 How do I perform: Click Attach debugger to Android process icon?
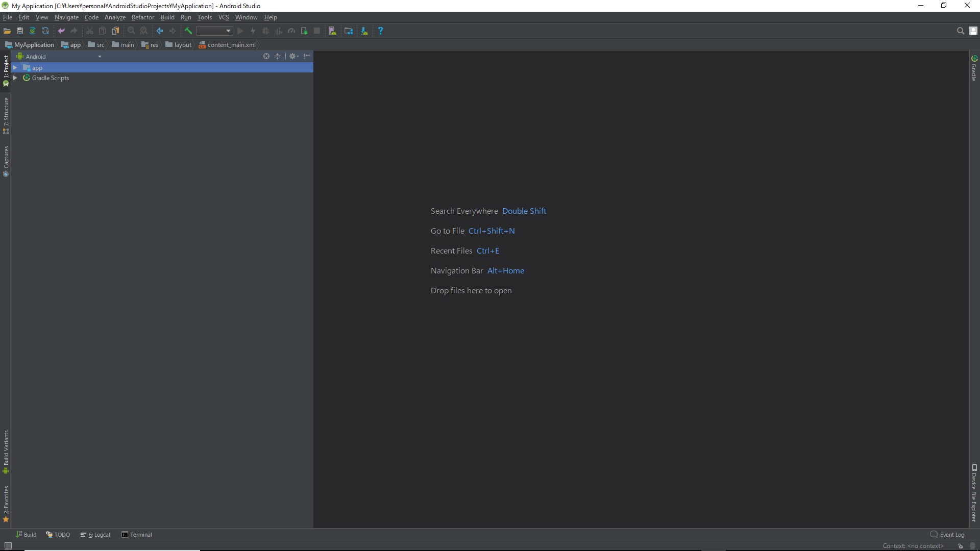(x=304, y=31)
